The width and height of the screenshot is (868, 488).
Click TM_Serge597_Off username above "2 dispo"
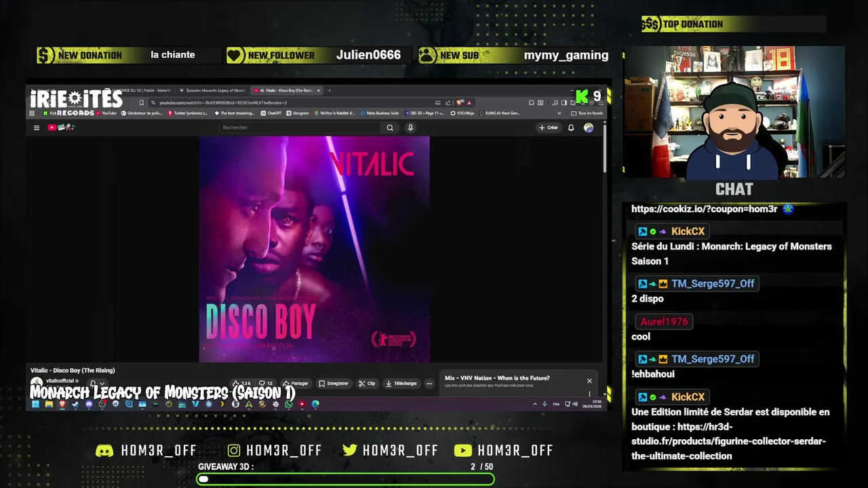click(x=712, y=283)
